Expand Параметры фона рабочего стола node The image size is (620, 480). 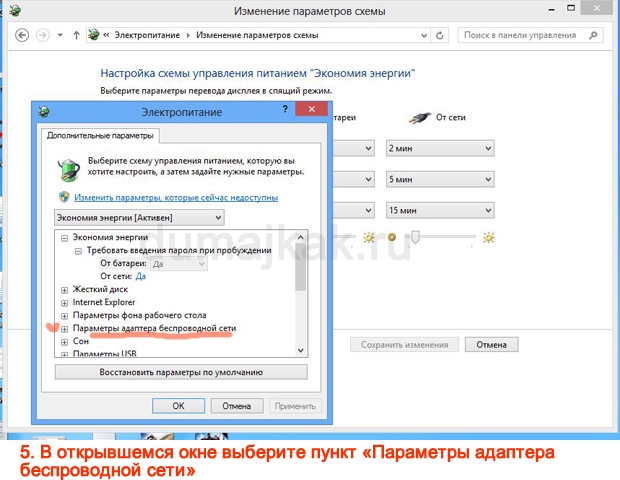click(x=64, y=316)
